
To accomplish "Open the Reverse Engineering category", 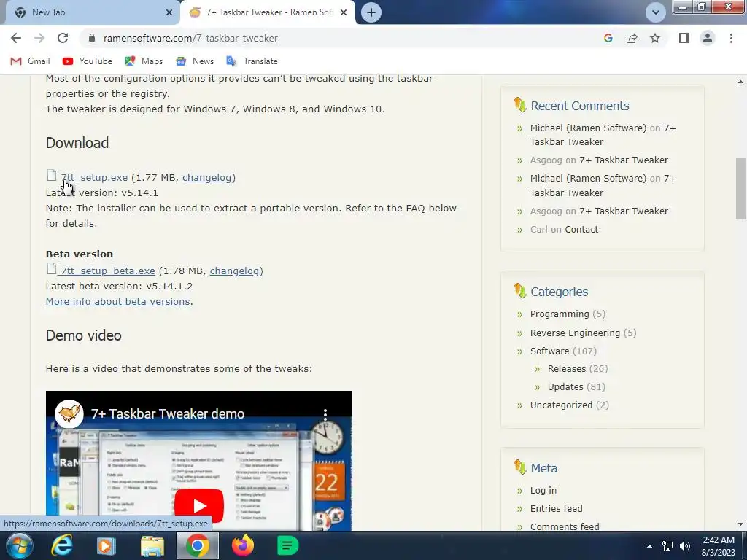I will point(575,332).
